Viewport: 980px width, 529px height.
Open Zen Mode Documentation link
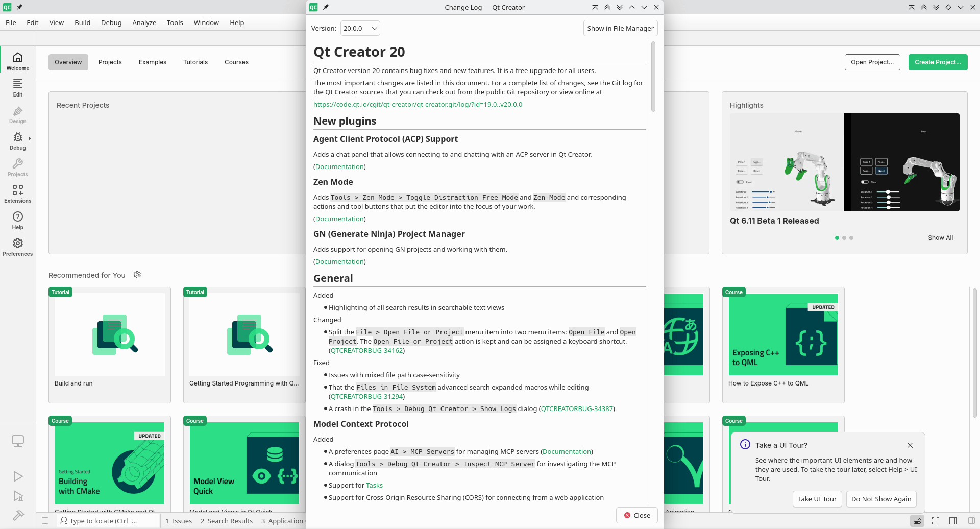[340, 219]
